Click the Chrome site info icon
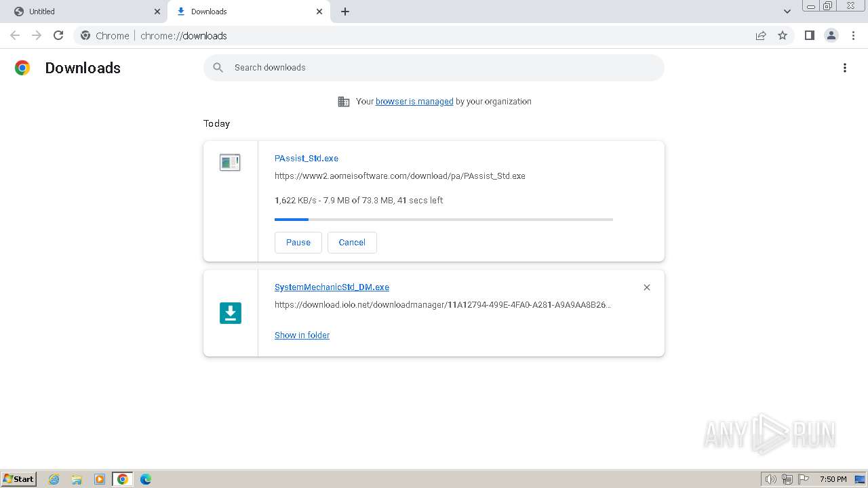This screenshot has height=488, width=868. 85,35
